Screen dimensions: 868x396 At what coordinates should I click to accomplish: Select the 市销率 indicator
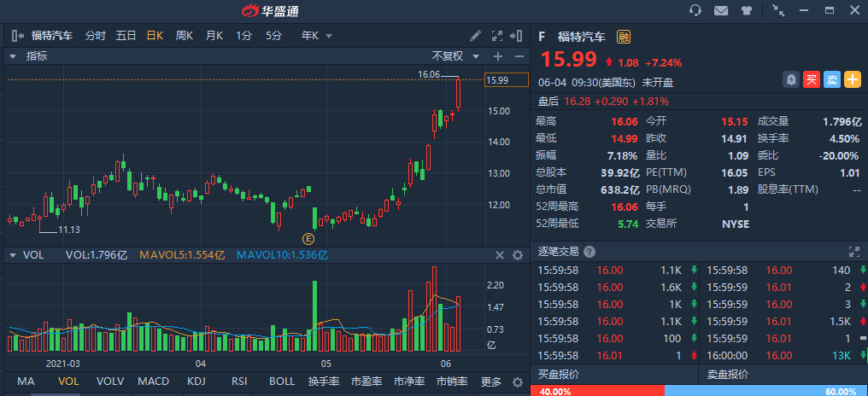(452, 381)
